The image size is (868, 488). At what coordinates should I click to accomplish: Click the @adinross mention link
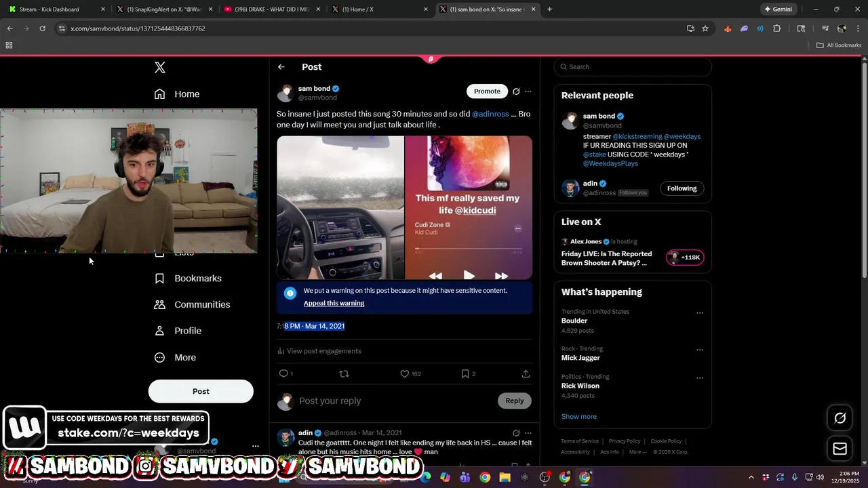pyautogui.click(x=490, y=114)
